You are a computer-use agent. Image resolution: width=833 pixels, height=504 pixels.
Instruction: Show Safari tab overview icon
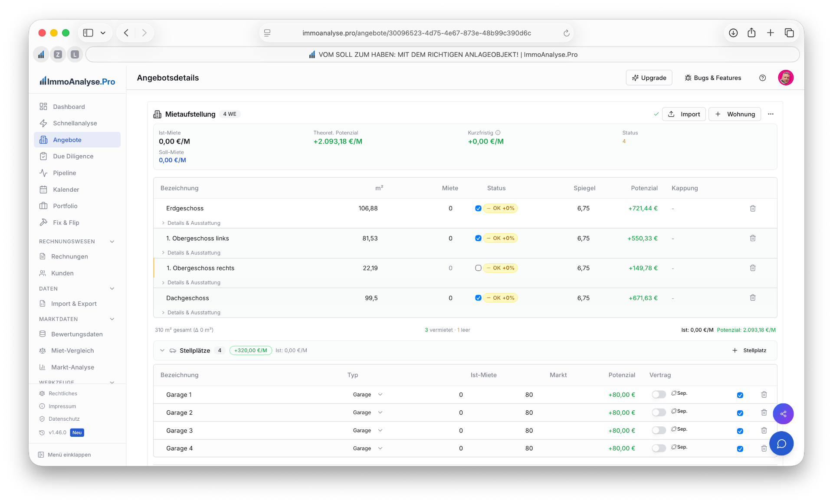coord(789,33)
